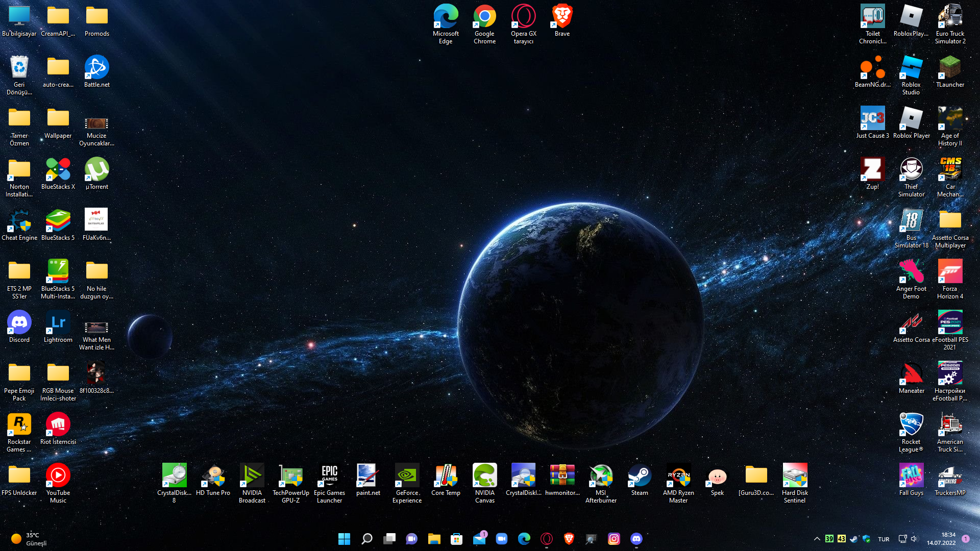Image resolution: width=980 pixels, height=551 pixels.
Task: Click the Bu bilgisayar icon
Action: tap(19, 20)
